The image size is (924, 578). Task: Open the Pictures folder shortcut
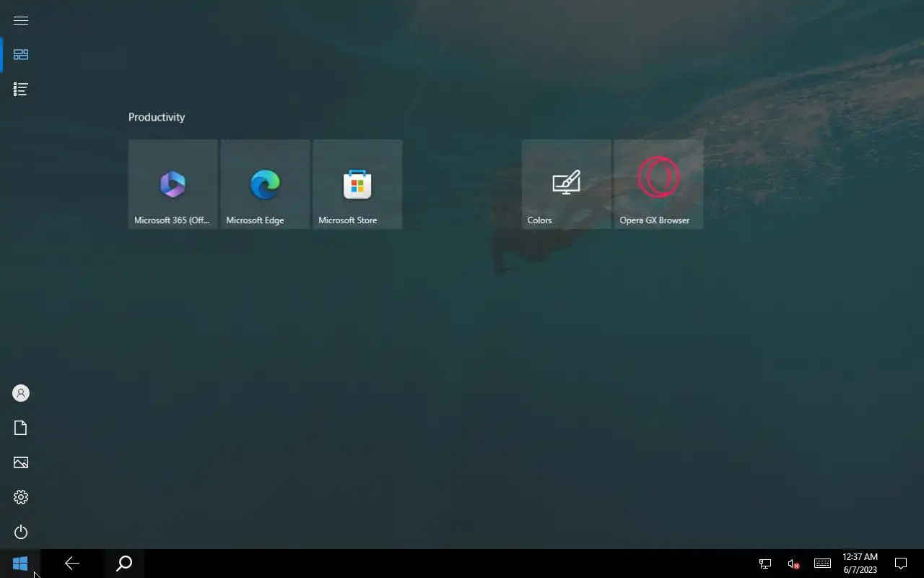tap(21, 462)
